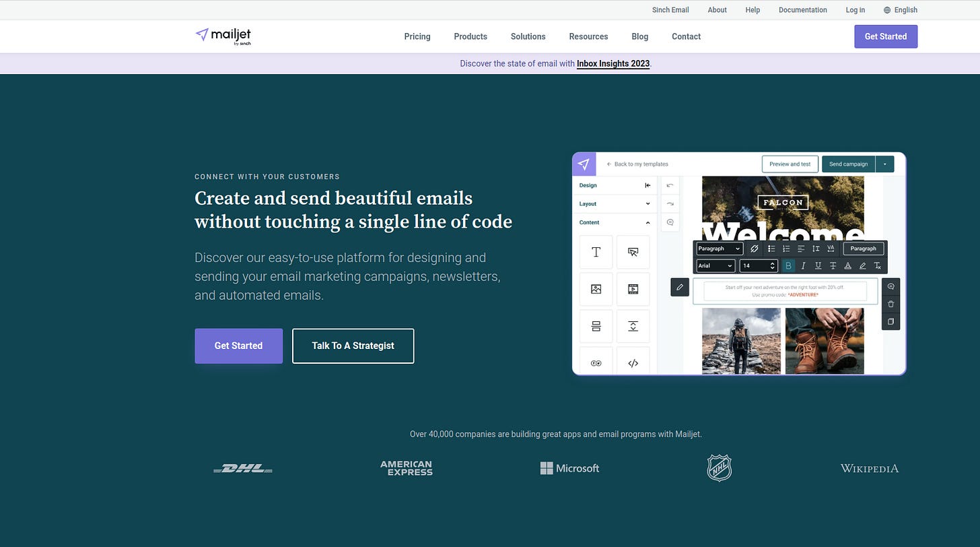Viewport: 980px width, 547px height.
Task: Click the numbered list icon
Action: (786, 249)
